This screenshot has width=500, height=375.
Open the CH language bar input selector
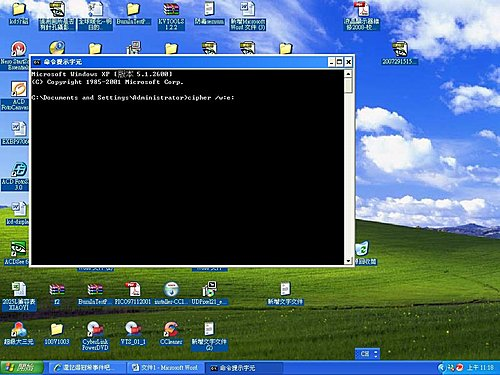(365, 354)
